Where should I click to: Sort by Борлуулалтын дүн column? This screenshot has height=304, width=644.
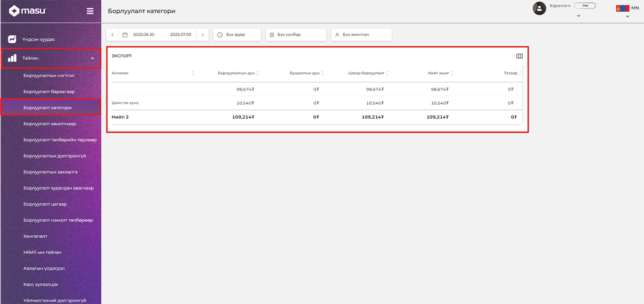(x=257, y=74)
